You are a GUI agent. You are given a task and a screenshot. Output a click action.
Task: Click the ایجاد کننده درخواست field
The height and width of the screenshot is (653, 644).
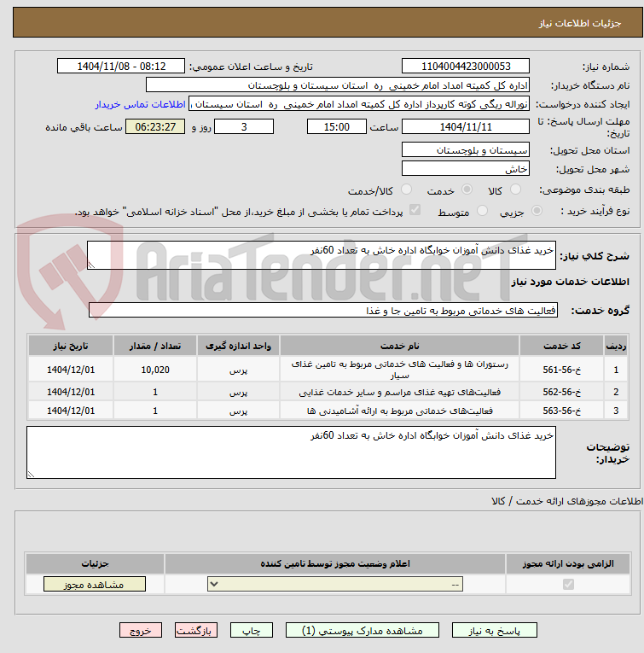click(x=359, y=103)
